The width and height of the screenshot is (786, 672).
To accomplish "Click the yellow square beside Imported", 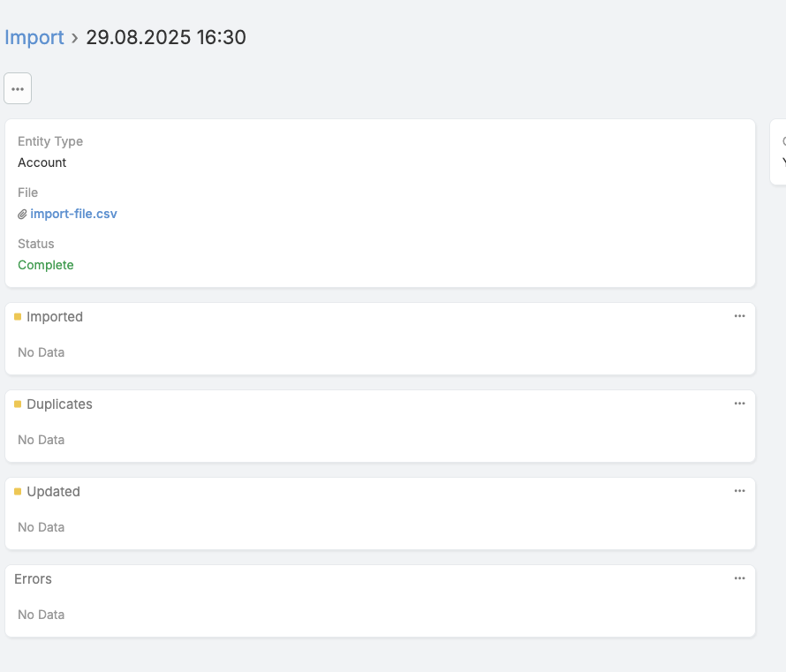I will (x=18, y=317).
